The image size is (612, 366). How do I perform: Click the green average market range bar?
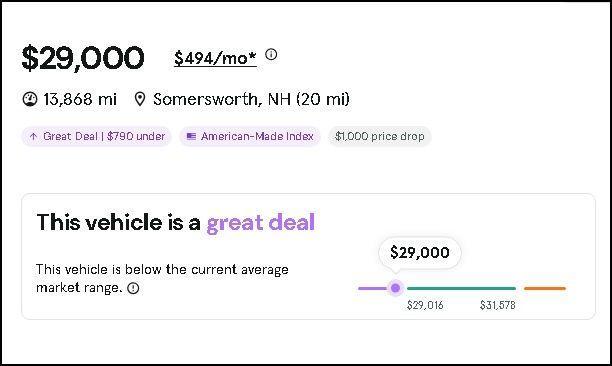[461, 288]
